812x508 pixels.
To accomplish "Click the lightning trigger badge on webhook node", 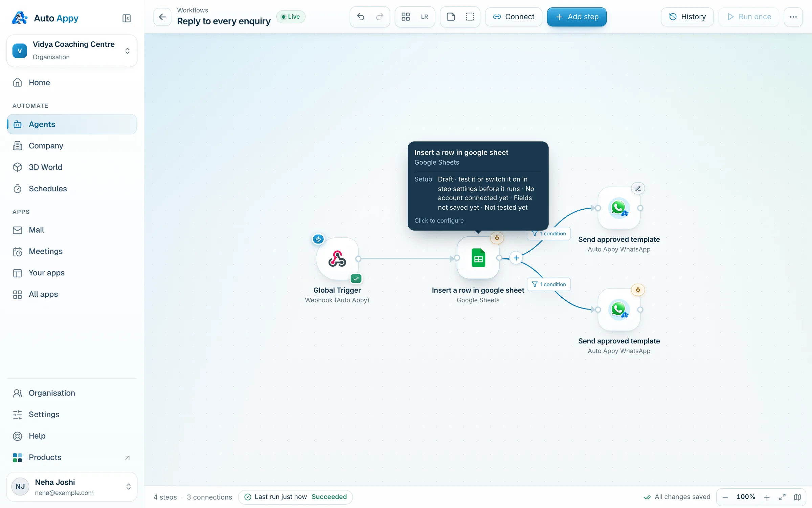I will tap(318, 239).
